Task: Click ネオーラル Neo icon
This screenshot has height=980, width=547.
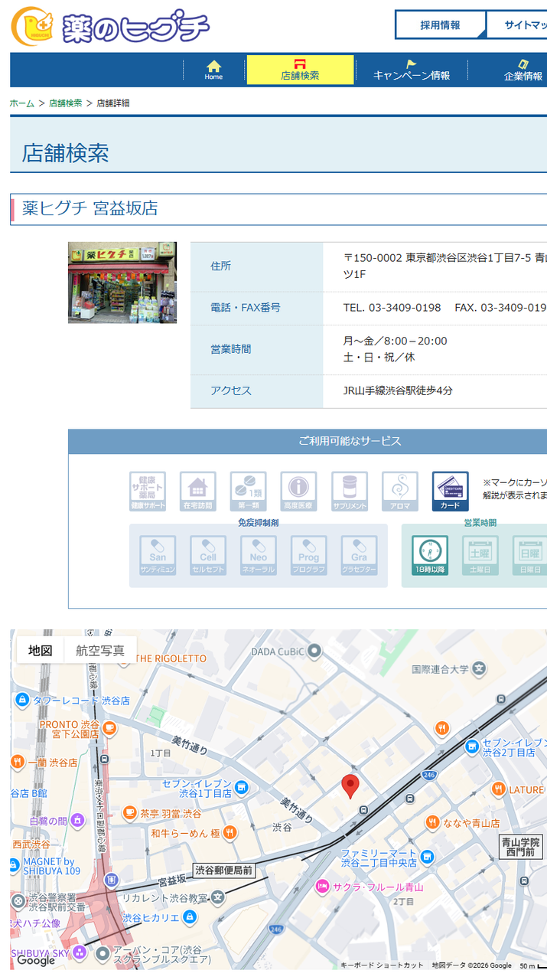Action: [259, 556]
